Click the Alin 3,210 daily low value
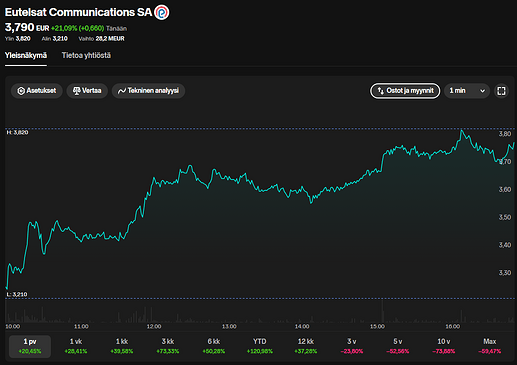 55,39
